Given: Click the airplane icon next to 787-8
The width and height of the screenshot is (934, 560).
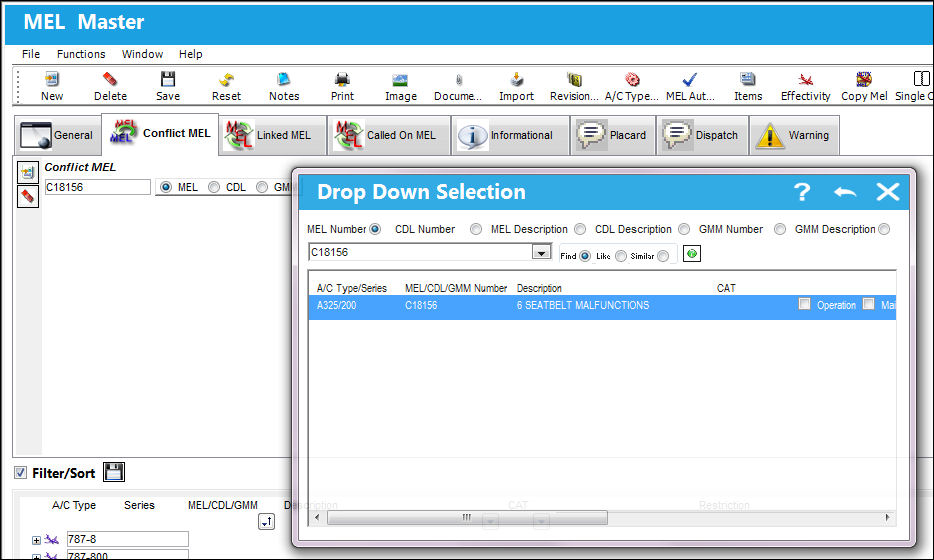Looking at the screenshot, I should pos(52,540).
